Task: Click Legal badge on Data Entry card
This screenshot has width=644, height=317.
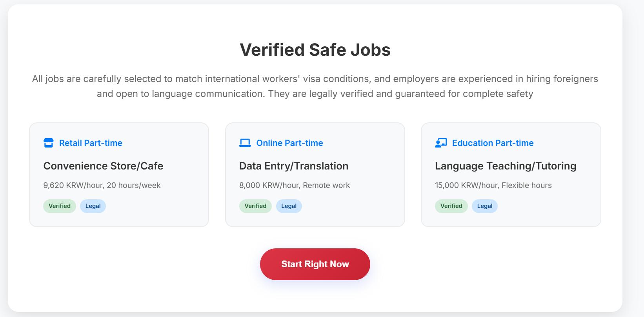Action: pyautogui.click(x=289, y=206)
